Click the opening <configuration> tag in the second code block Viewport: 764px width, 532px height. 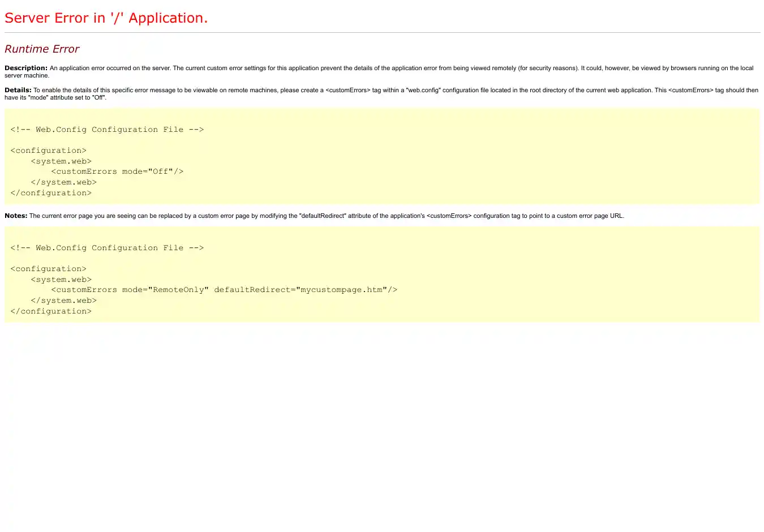tap(48, 269)
